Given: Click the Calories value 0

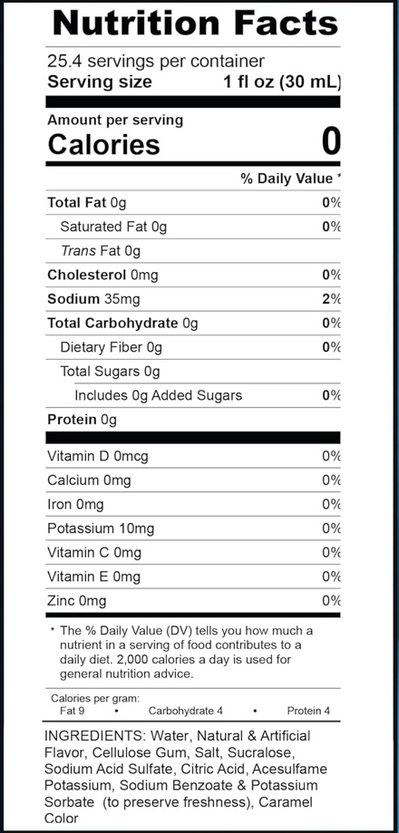Looking at the screenshot, I should click(331, 142).
